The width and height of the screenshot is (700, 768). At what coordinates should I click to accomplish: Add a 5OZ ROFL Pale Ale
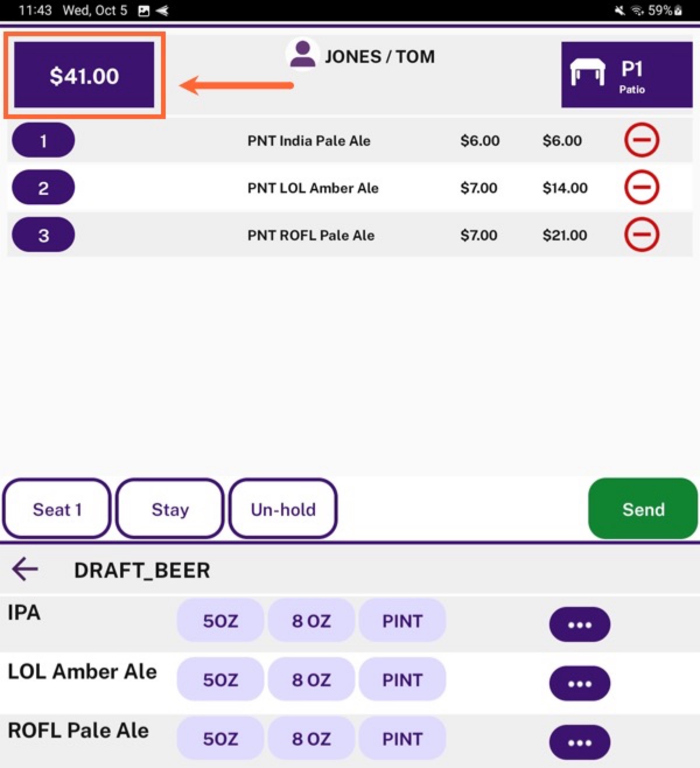(x=220, y=738)
